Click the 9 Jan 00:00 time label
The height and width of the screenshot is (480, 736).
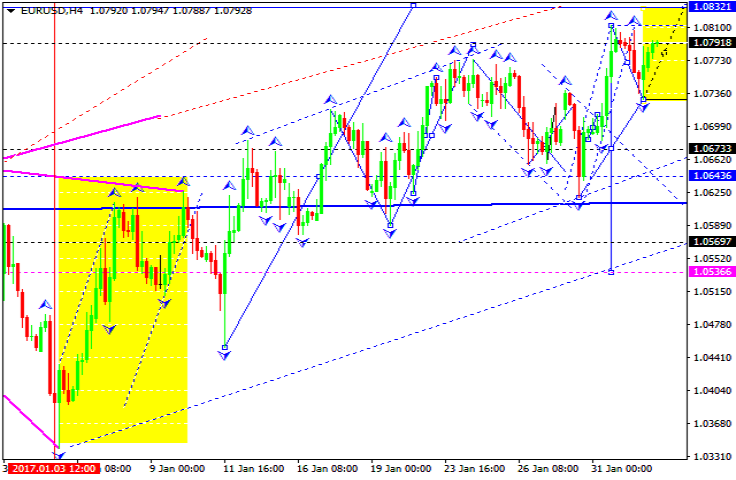(177, 469)
